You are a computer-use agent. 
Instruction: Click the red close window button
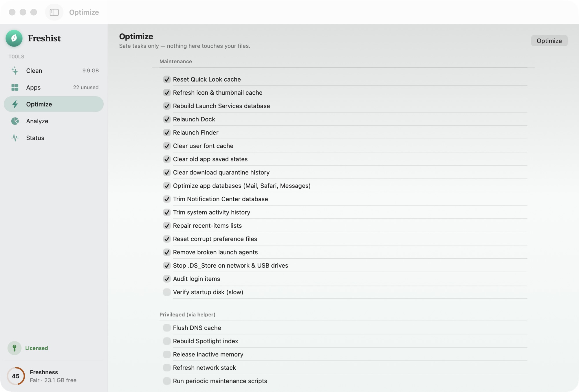12,12
